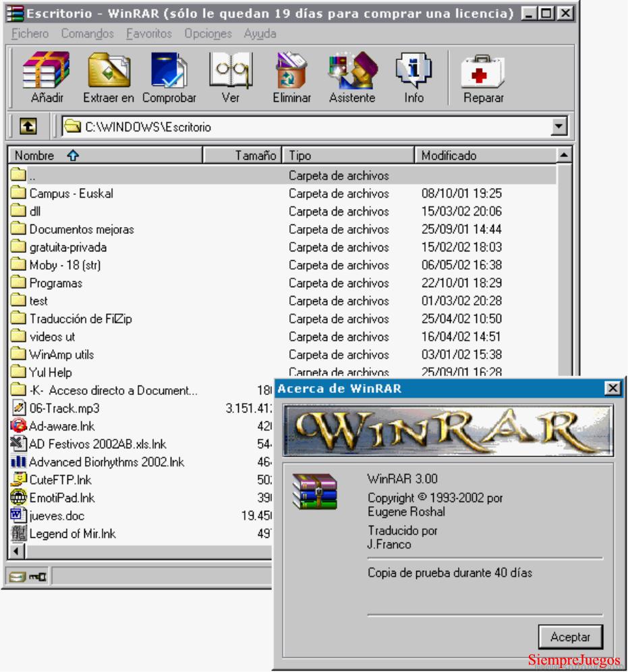Select the WinAmp utils folder name

(61, 355)
